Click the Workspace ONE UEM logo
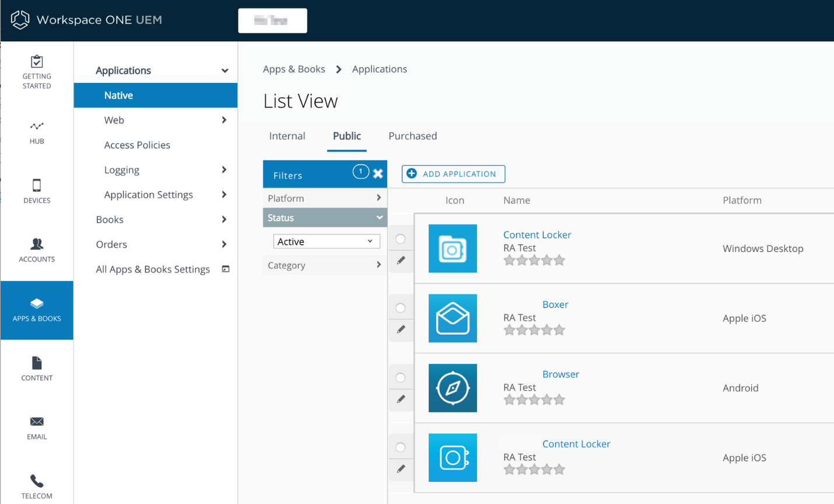 pos(85,20)
